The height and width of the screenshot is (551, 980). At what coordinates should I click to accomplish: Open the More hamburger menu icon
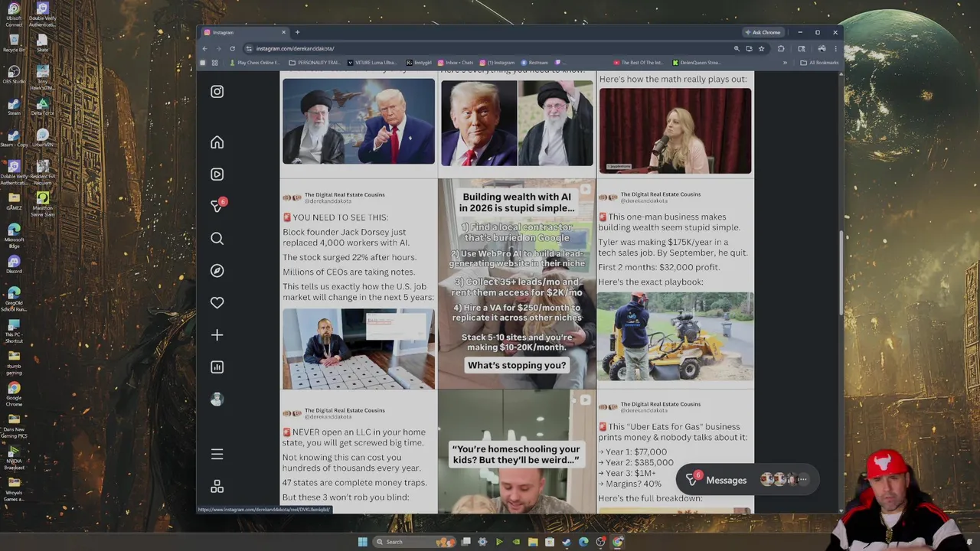pos(217,455)
